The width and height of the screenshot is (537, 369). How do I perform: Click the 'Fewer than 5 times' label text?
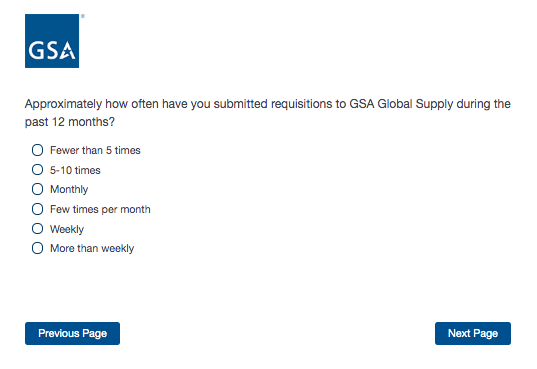[x=95, y=150]
